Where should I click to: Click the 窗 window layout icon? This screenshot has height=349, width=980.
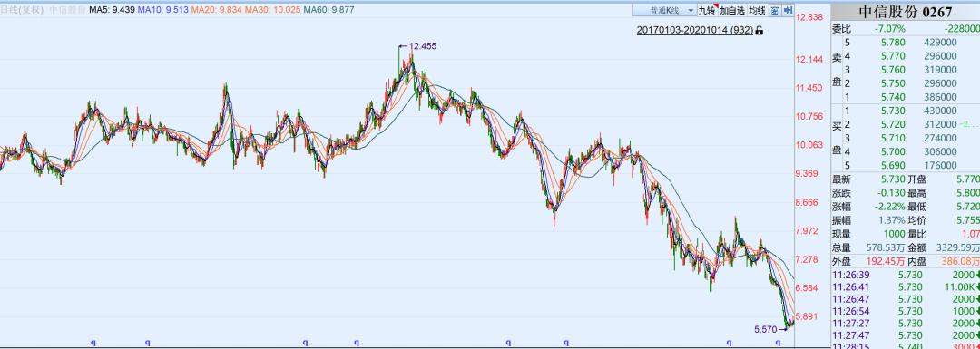pos(774,10)
